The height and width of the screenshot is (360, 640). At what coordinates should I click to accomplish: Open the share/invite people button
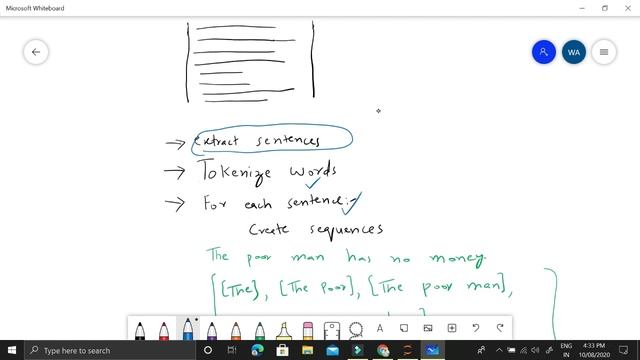click(544, 52)
